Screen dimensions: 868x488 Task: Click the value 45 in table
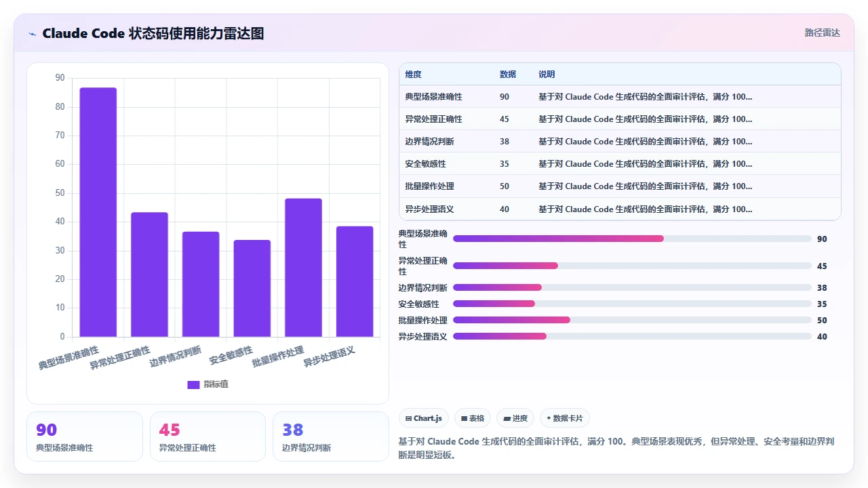504,119
